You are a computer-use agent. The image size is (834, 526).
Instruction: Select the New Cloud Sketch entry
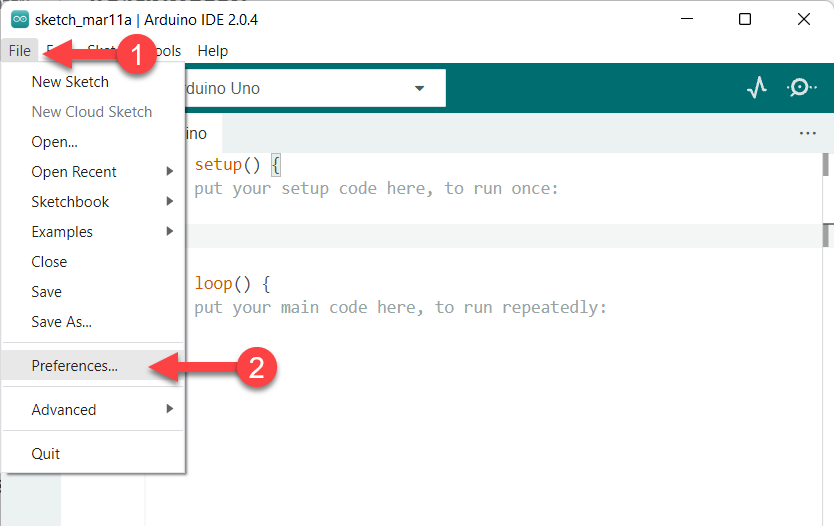tap(94, 112)
